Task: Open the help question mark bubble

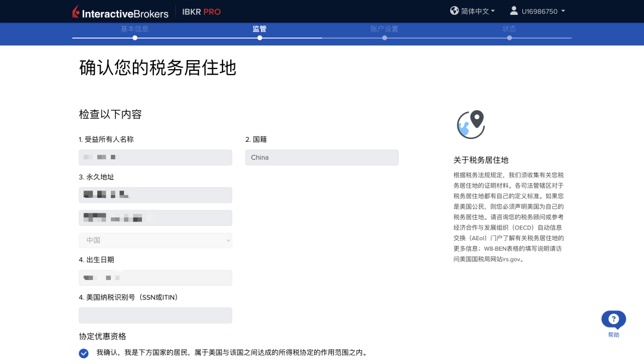Action: point(614,319)
